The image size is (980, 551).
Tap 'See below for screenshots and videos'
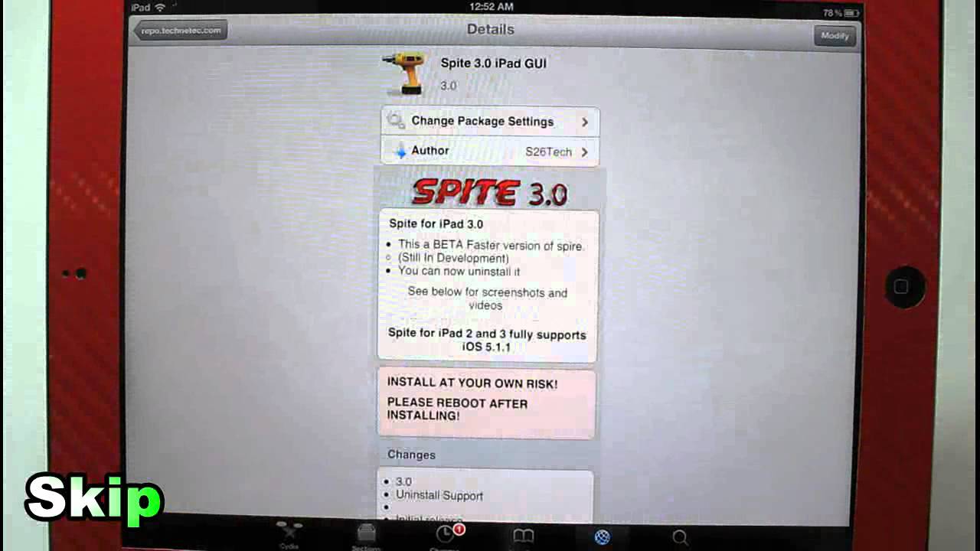(487, 298)
